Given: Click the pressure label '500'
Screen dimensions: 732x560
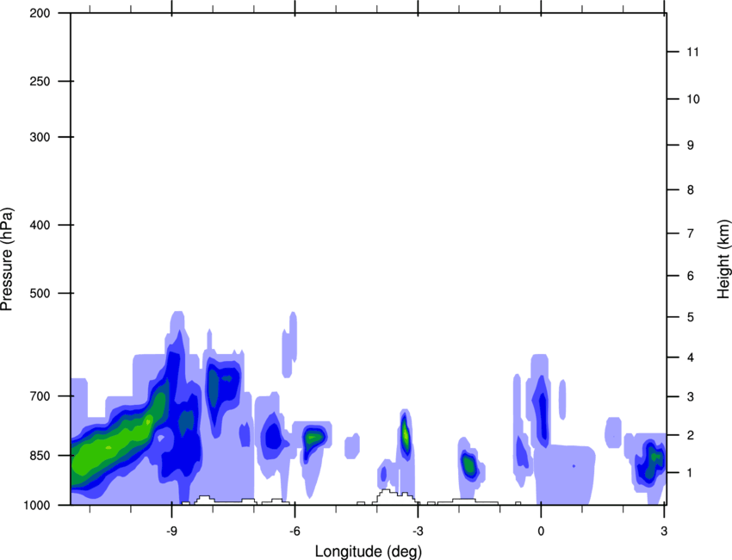Looking at the screenshot, I should (x=40, y=293).
